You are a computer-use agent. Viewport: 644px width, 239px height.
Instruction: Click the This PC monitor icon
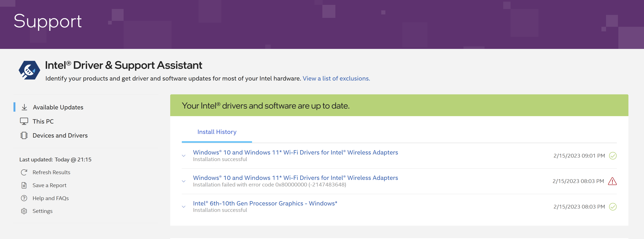click(24, 121)
